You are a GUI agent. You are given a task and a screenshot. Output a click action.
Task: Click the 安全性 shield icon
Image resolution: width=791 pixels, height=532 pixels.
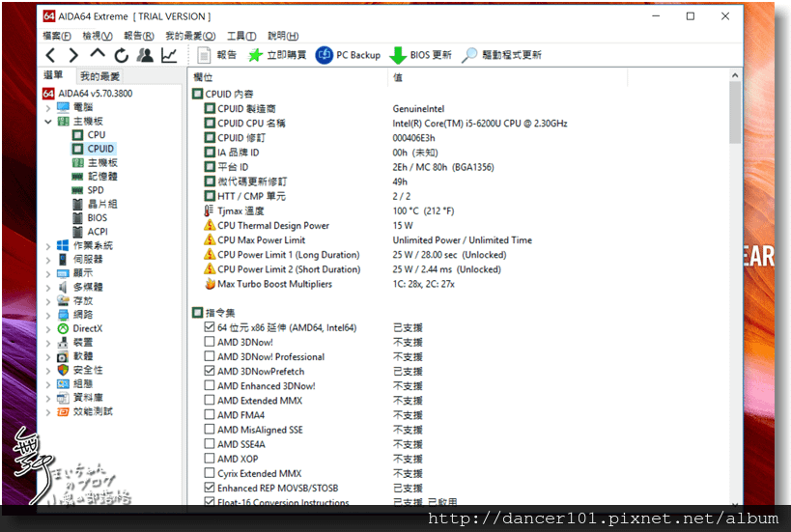click(x=63, y=370)
